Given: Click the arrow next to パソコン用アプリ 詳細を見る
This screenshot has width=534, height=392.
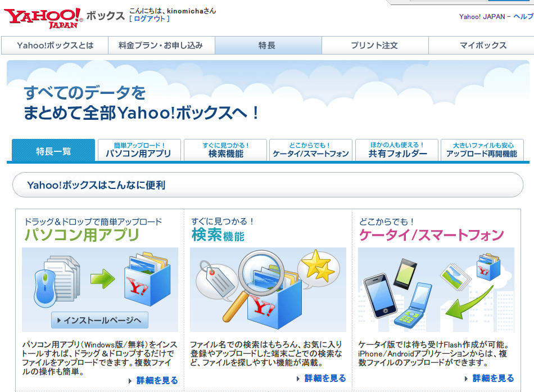Looking at the screenshot, I should 130,381.
